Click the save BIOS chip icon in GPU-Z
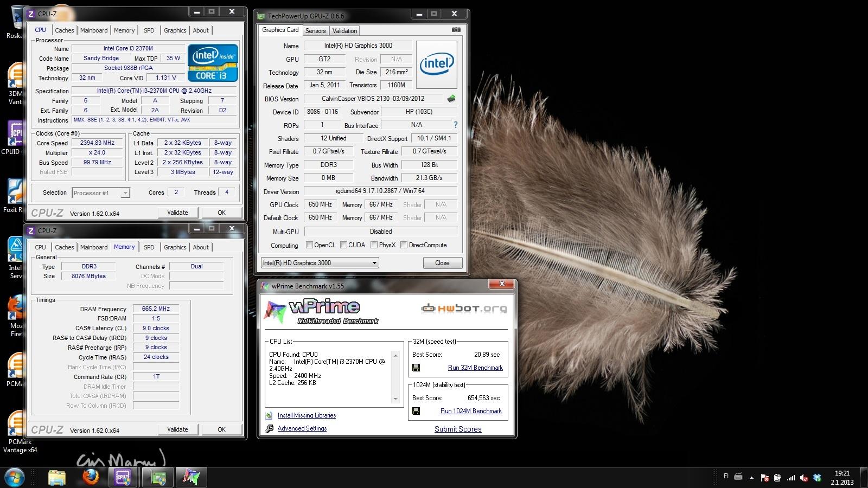 coord(451,99)
